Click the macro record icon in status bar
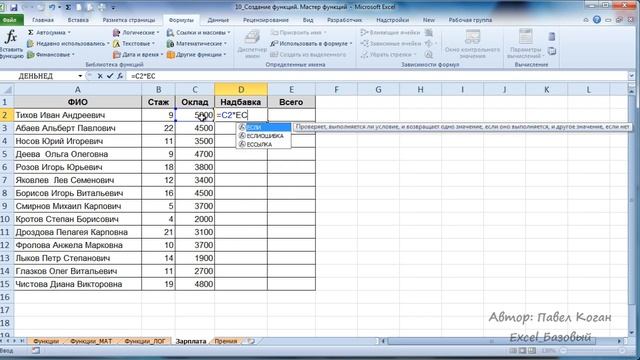The height and width of the screenshot is (360, 640). click(x=36, y=351)
